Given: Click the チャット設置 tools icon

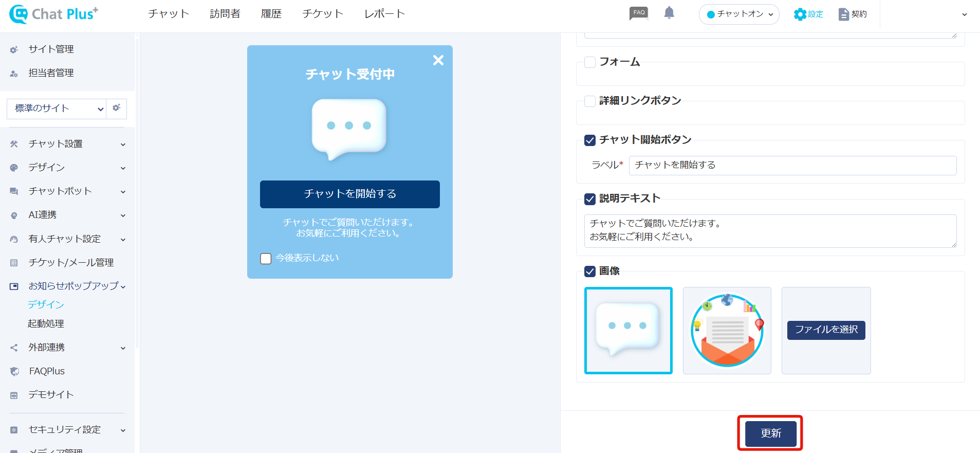Looking at the screenshot, I should tap(14, 144).
